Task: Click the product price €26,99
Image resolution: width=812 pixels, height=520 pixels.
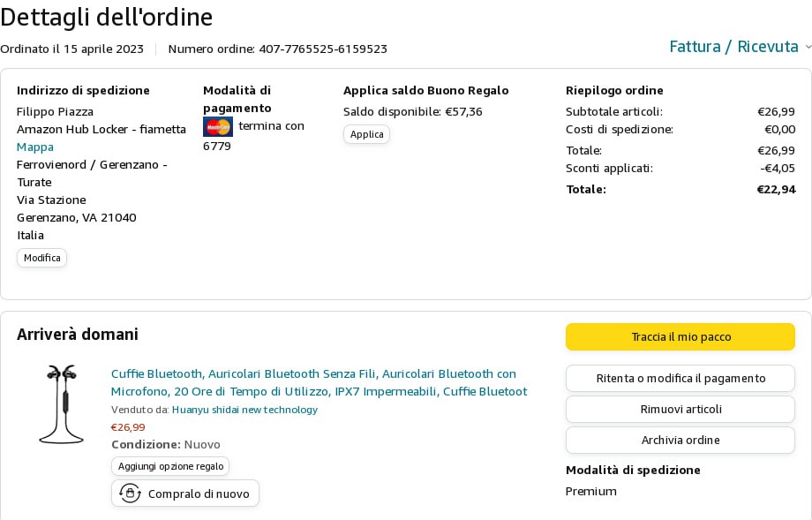Action: coord(128,427)
